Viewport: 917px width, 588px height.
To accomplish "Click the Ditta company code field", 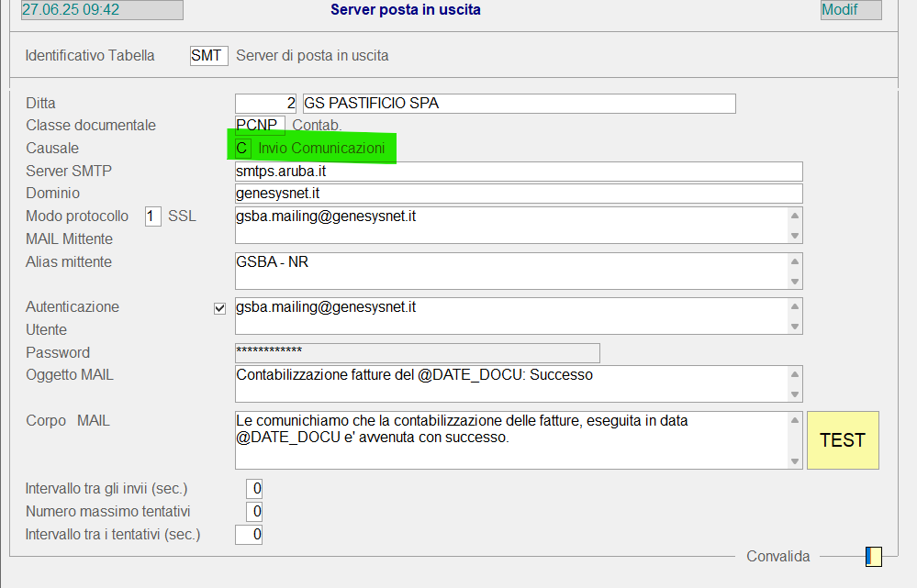I will [267, 104].
